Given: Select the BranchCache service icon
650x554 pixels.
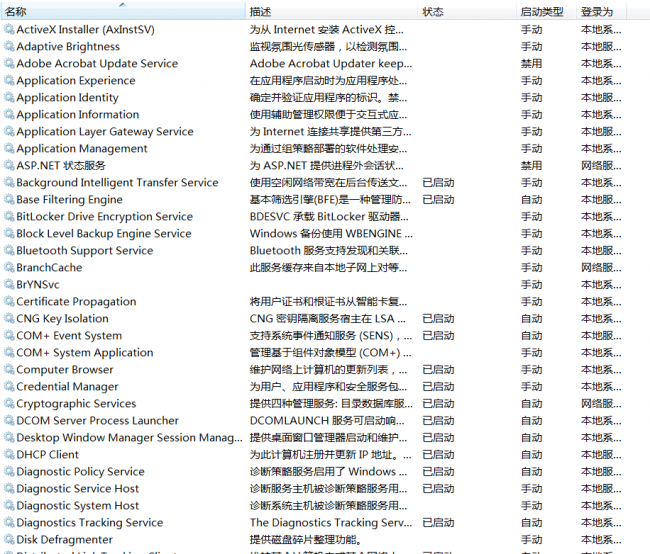Looking at the screenshot, I should (9, 267).
